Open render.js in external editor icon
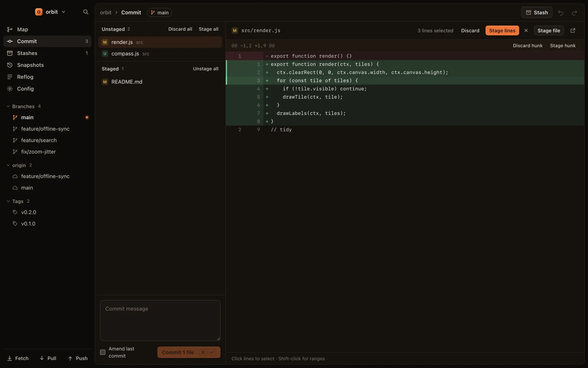This screenshot has width=588, height=368. (x=573, y=30)
